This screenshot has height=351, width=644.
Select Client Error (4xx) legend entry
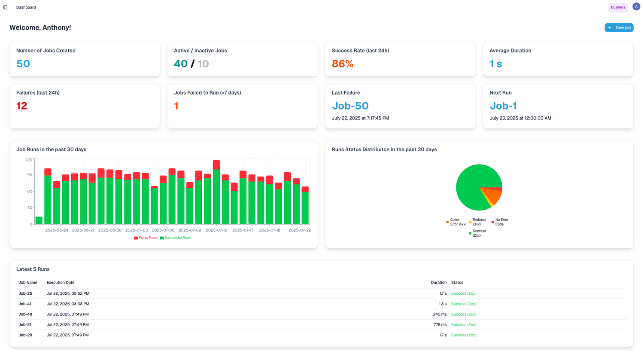point(456,222)
